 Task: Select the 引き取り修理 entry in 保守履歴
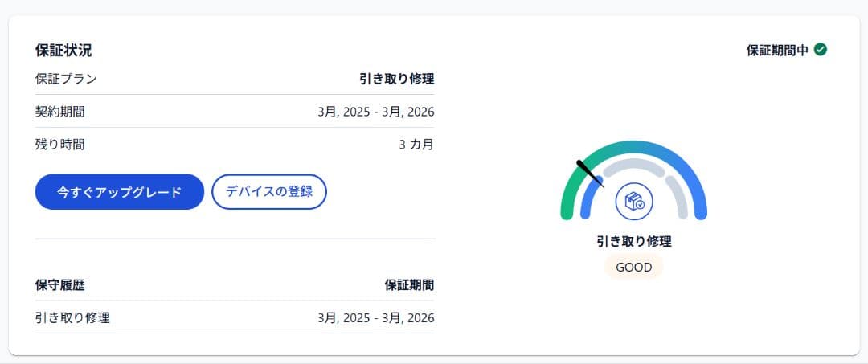point(72,317)
